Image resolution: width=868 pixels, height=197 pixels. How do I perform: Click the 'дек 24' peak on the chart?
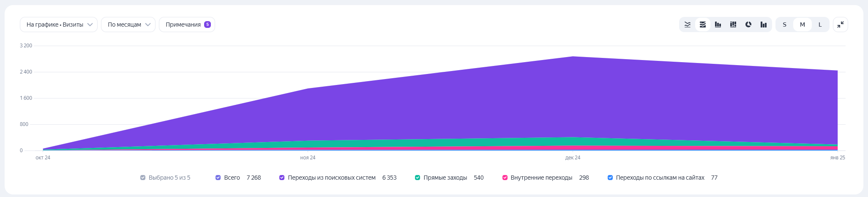click(x=573, y=57)
